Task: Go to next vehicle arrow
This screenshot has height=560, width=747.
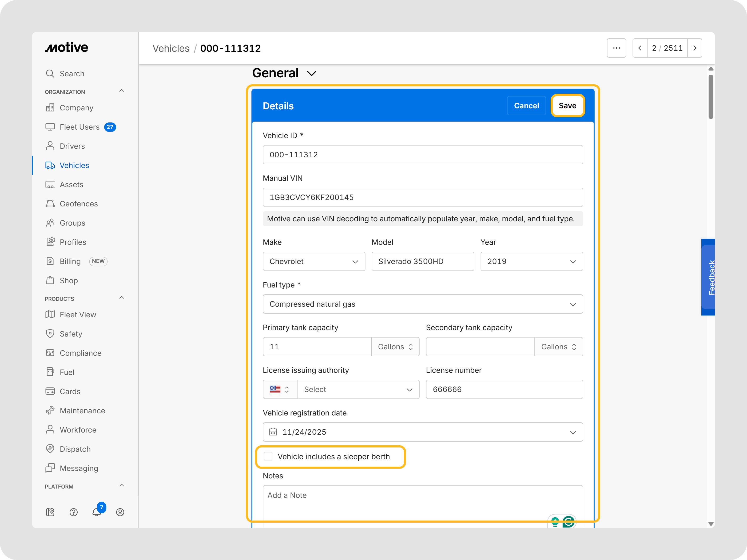Action: click(x=695, y=48)
